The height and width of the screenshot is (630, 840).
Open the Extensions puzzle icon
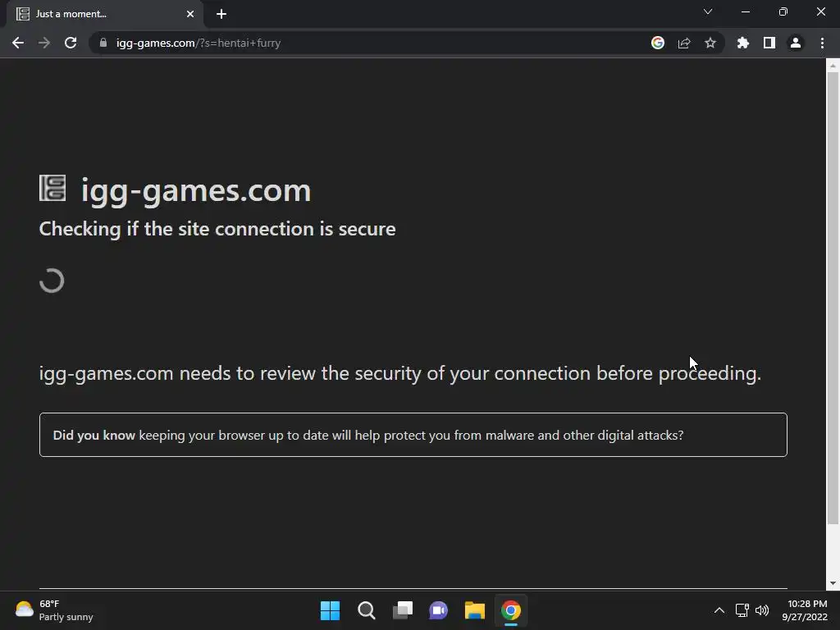pos(742,43)
